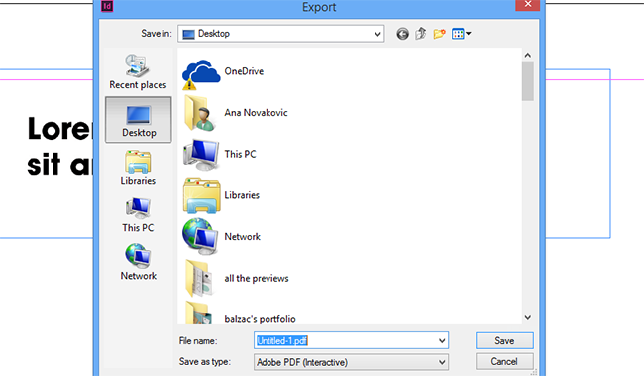Viewport: 644px width, 376px height.
Task: Select the balzac's portfolio folder icon
Action: [x=199, y=313]
